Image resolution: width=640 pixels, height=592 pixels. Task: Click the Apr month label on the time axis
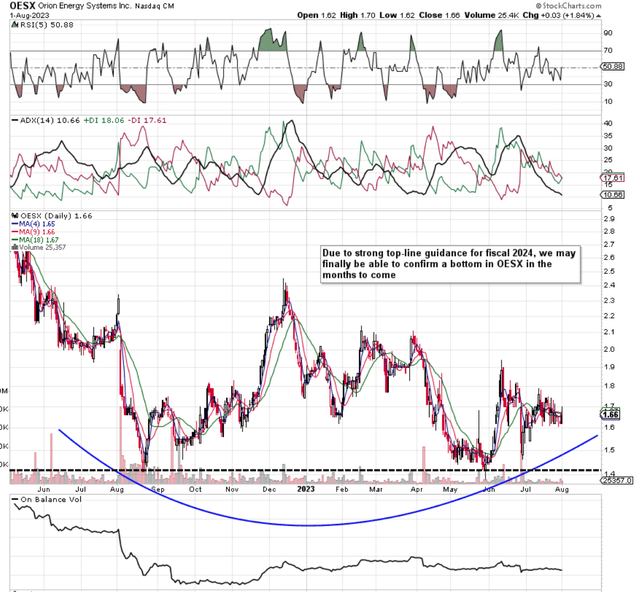pyautogui.click(x=416, y=489)
